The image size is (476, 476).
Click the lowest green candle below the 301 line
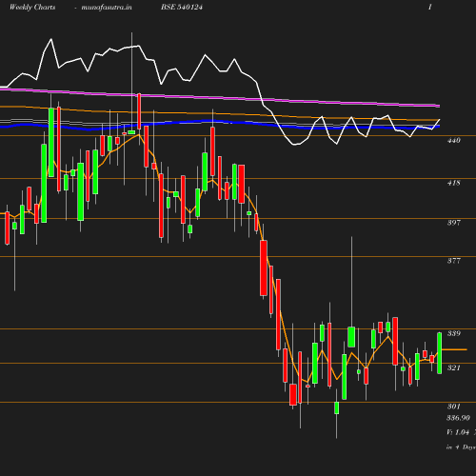336,407
